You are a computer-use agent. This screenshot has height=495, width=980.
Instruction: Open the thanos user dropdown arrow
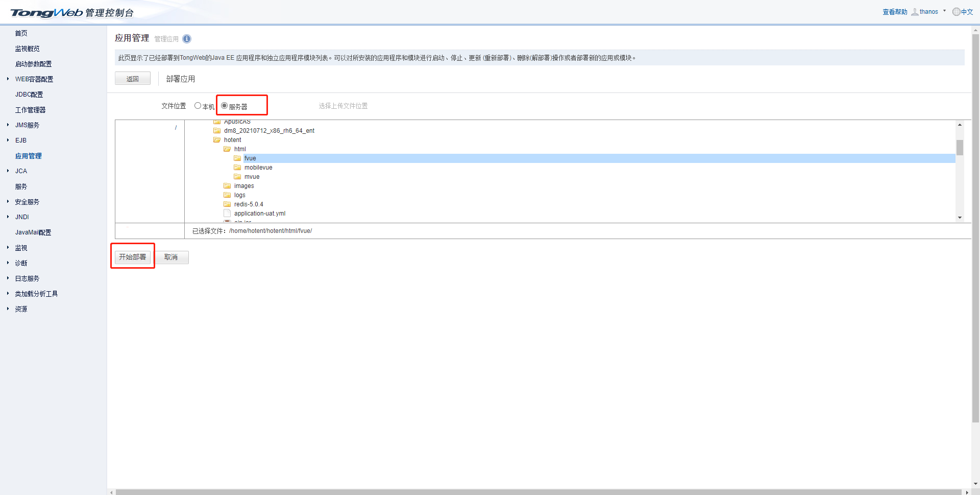tap(944, 11)
